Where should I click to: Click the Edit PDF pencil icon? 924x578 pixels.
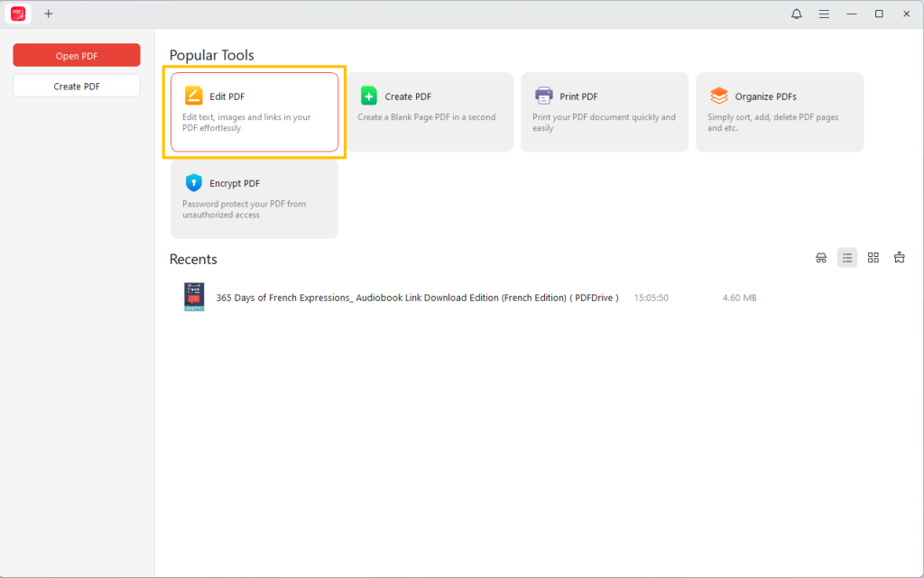coord(194,96)
